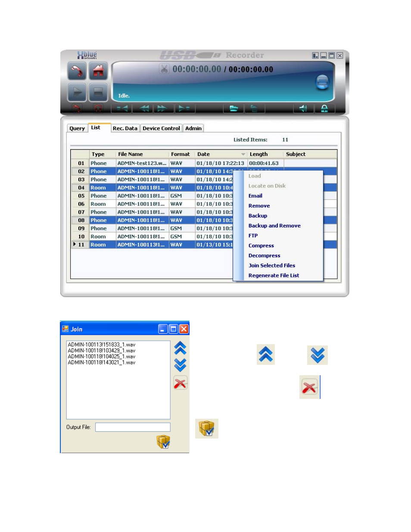The image size is (411, 532).
Task: Select the List tab
Action: click(x=96, y=128)
